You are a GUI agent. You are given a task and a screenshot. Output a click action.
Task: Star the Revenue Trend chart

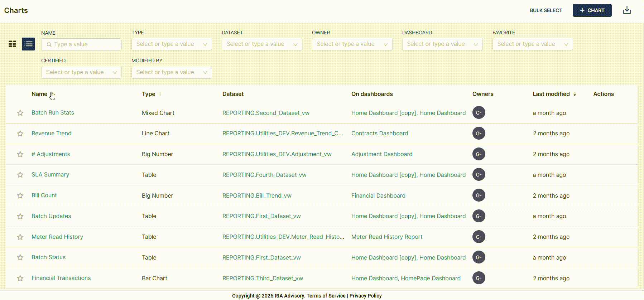click(x=20, y=134)
